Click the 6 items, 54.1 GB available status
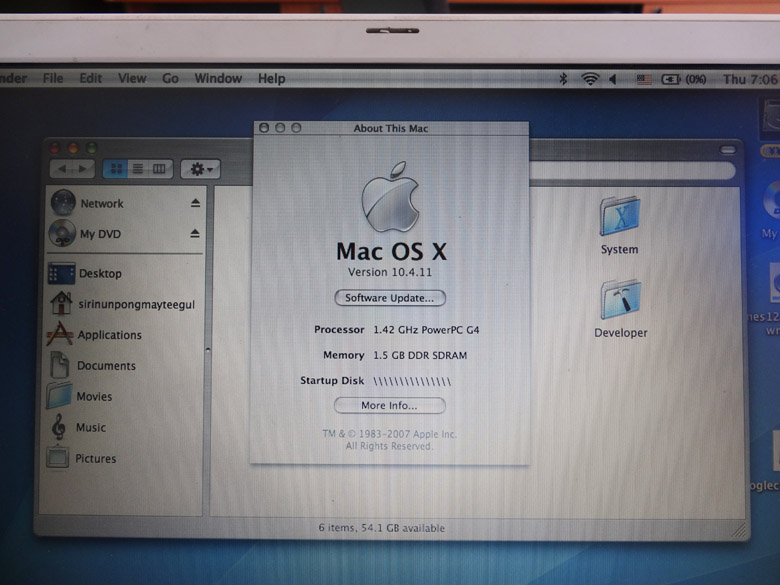The width and height of the screenshot is (780, 585). 382,528
